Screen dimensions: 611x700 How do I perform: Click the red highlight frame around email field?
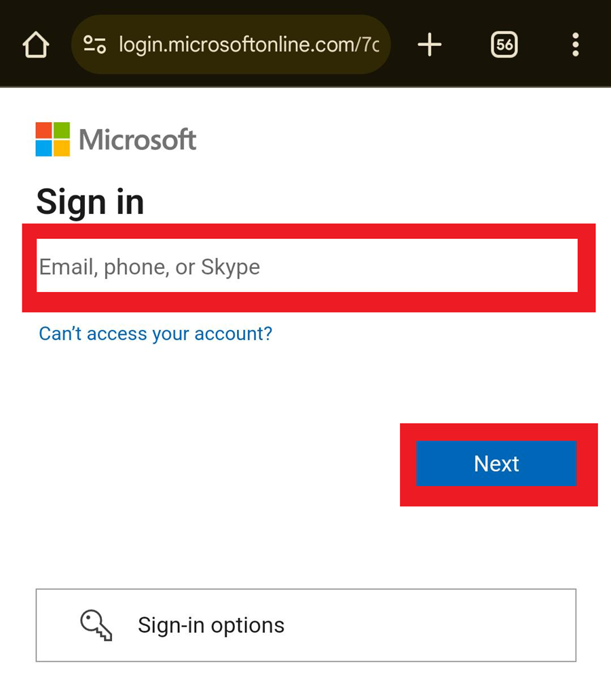[309, 303]
